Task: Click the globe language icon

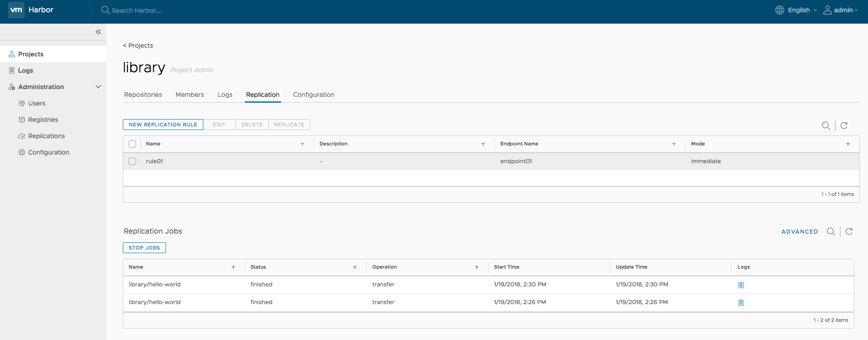Action: pos(780,10)
